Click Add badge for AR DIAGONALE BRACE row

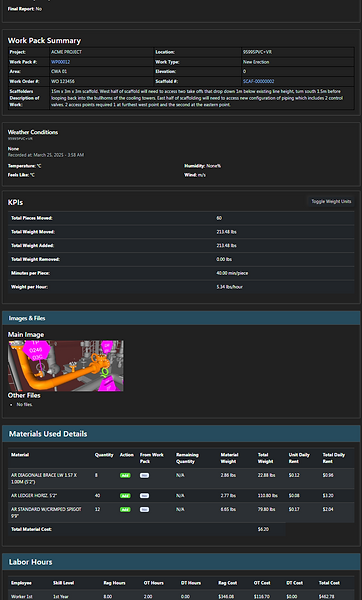point(125,475)
